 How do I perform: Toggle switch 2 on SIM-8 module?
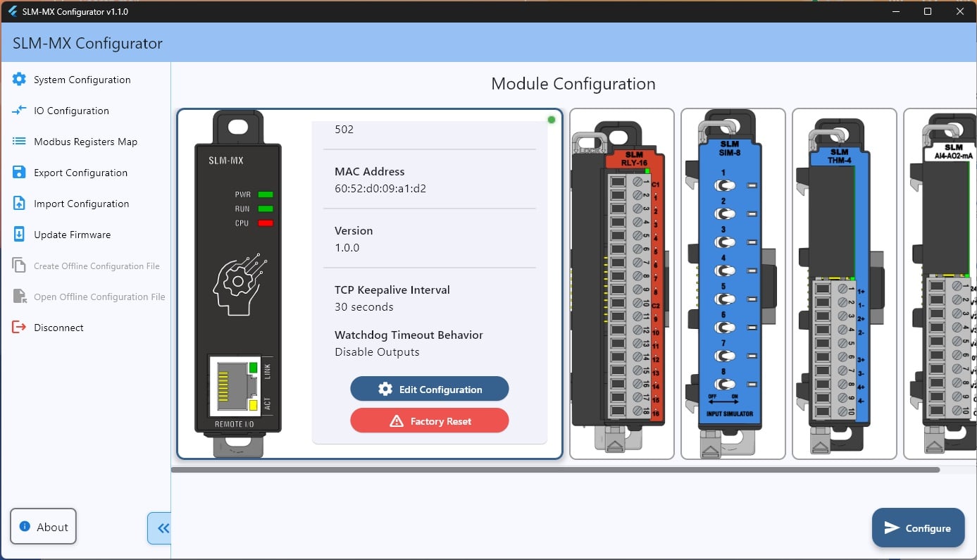point(725,213)
